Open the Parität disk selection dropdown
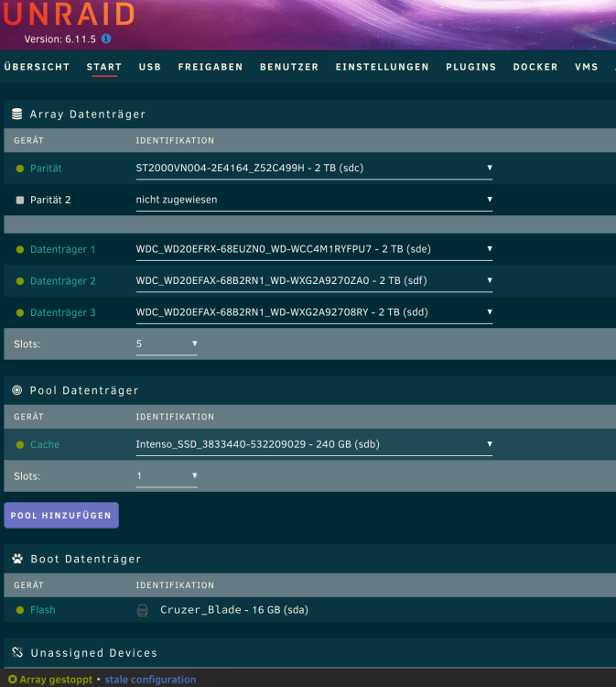 tap(314, 169)
